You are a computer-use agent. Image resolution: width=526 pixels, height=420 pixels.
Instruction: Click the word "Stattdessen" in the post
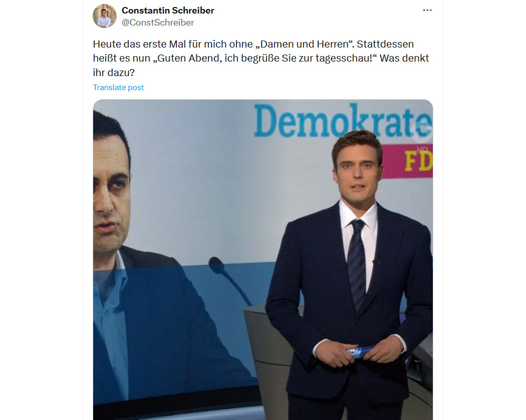click(385, 44)
